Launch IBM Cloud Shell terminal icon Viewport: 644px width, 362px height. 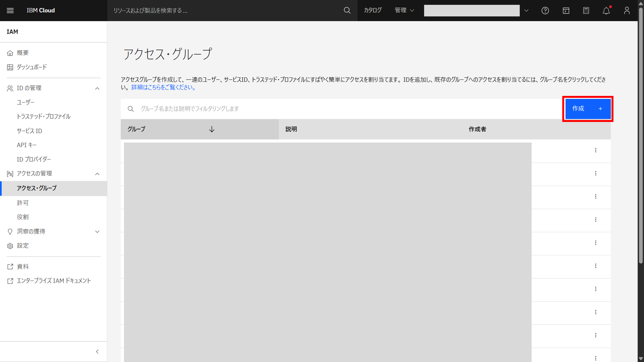tap(566, 11)
